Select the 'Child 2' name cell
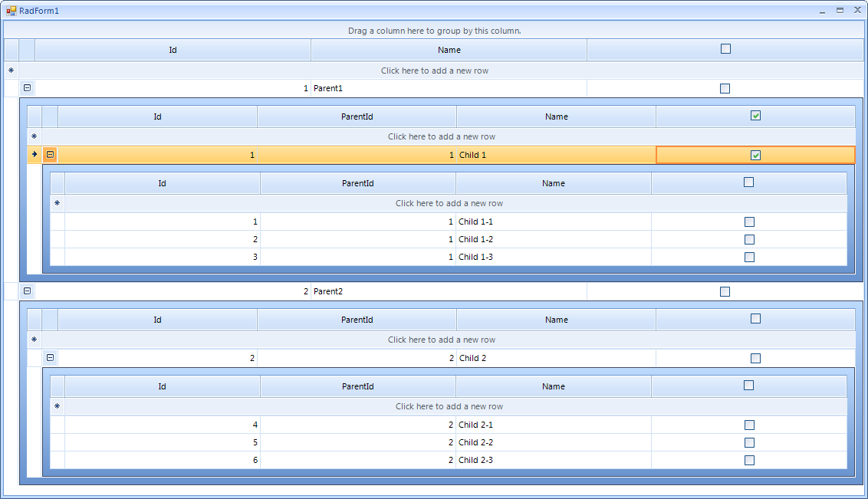 [557, 358]
